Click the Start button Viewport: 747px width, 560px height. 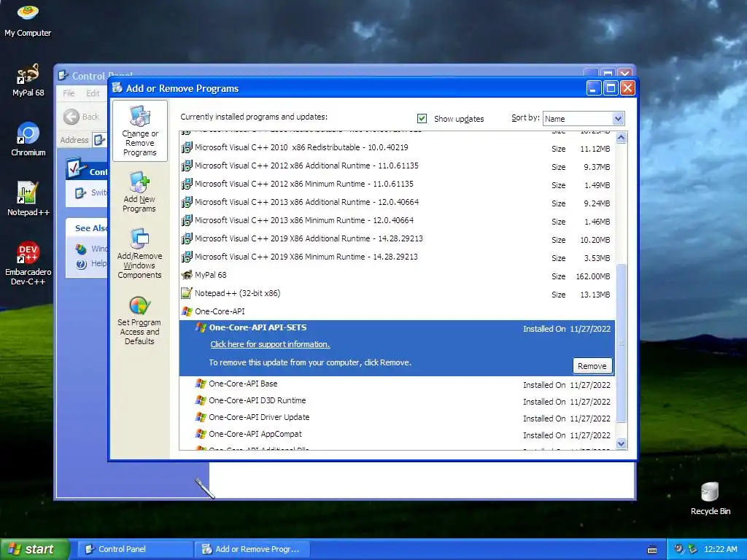(34, 549)
